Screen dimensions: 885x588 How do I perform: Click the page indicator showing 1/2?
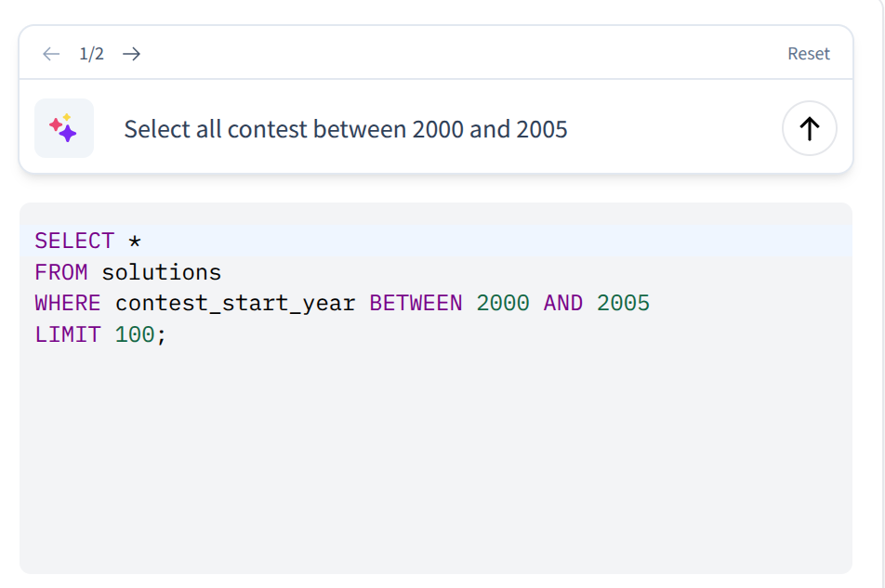pos(90,53)
